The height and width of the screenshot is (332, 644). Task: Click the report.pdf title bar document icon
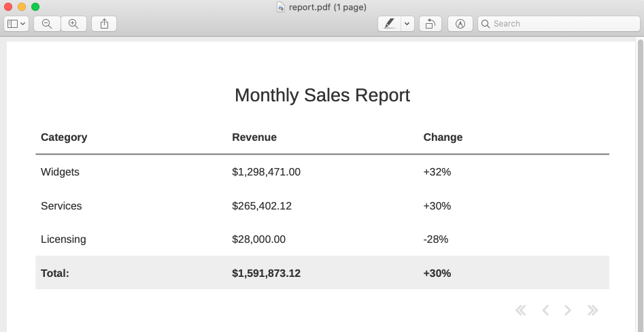coord(280,7)
